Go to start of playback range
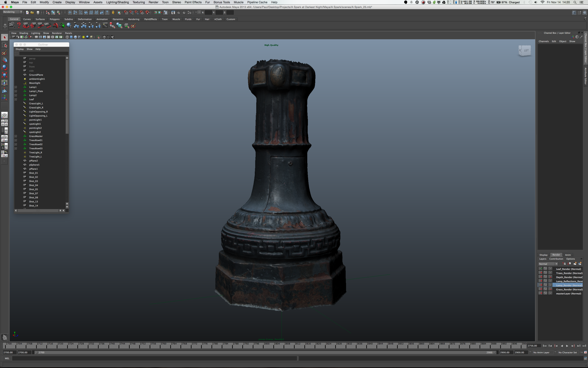The height and width of the screenshot is (368, 588). (x=544, y=346)
